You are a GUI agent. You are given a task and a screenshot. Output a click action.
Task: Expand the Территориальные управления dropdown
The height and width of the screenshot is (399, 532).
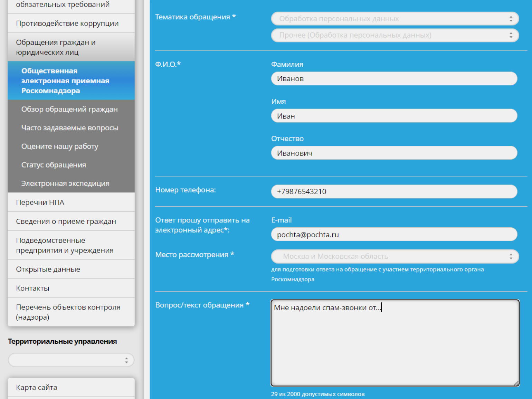click(x=71, y=360)
